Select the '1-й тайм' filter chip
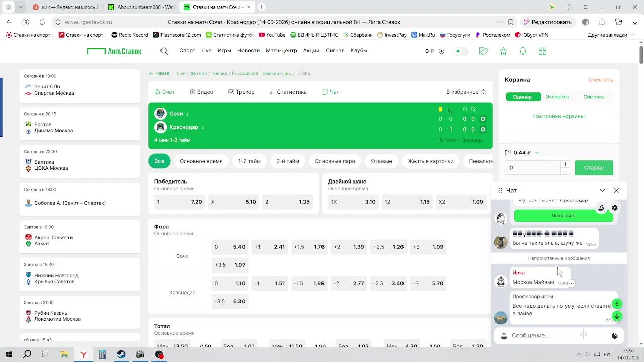Image resolution: width=644 pixels, height=362 pixels. (249, 161)
